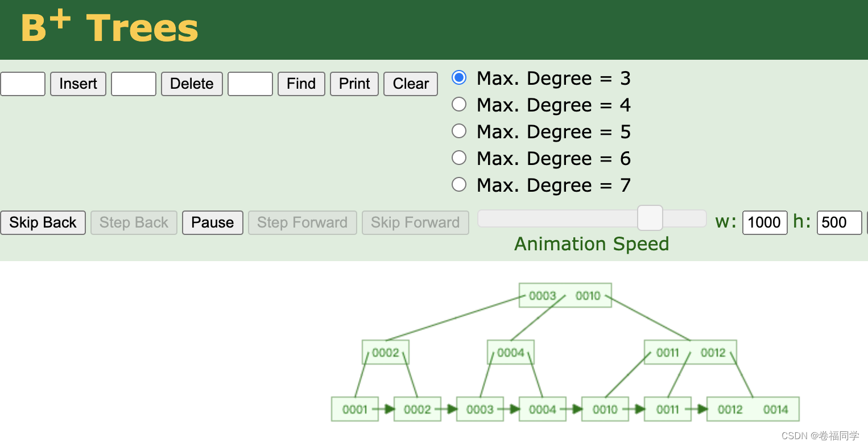This screenshot has height=446, width=868.
Task: Click the Find button
Action: point(301,84)
